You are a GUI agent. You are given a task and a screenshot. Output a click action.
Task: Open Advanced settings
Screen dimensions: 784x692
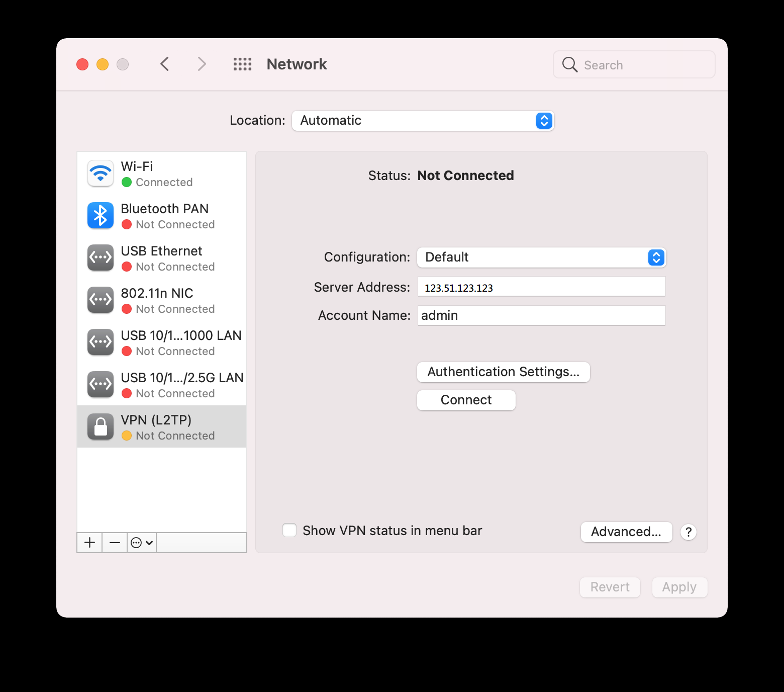[627, 532]
